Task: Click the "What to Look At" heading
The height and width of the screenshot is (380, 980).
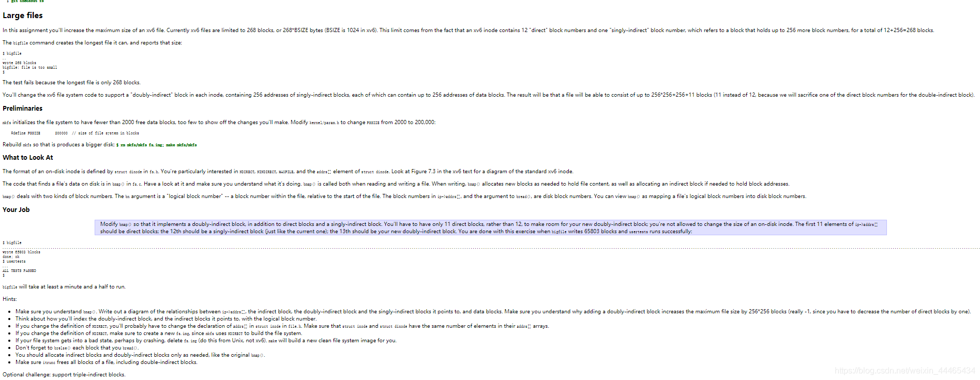Action: pyautogui.click(x=27, y=158)
